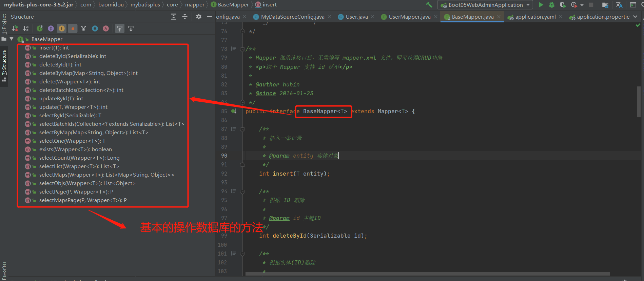Viewport: 644px width, 281px height.
Task: Toggle group methods by defining type icon
Action: [x=84, y=28]
